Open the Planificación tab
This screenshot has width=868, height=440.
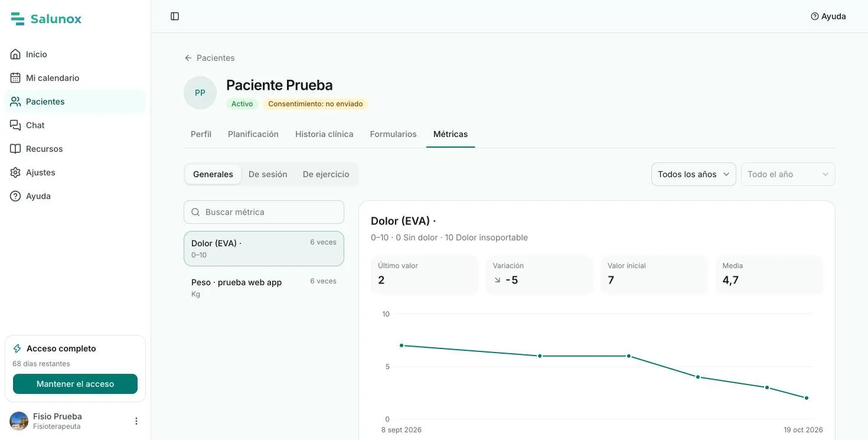[x=253, y=134]
